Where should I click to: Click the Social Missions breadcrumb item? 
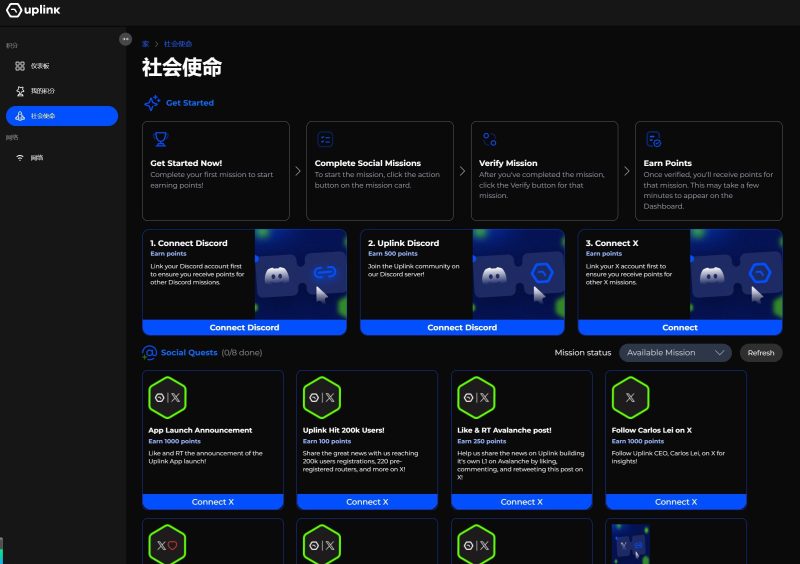pos(178,44)
